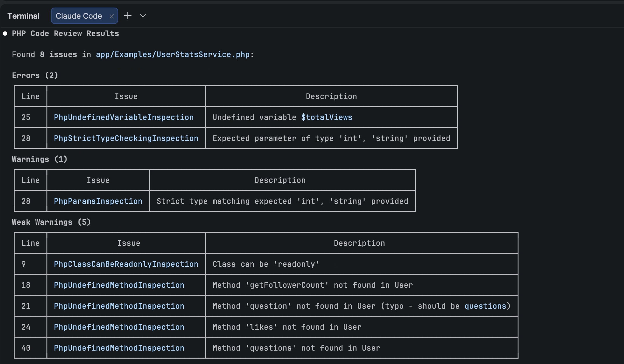Viewport: 624px width, 364px height.
Task: Open the app/Examples/UserStatsService.php file link
Action: point(173,54)
